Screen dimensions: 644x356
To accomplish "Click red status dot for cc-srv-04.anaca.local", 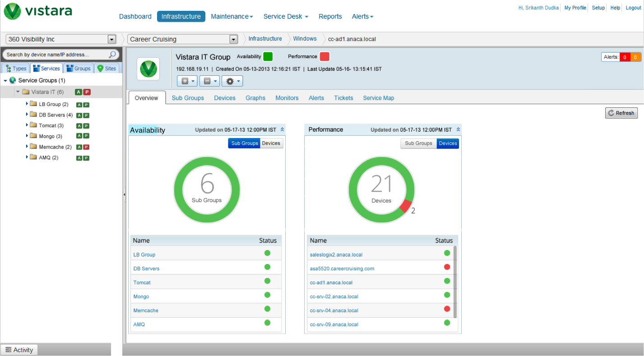I will [x=447, y=309].
